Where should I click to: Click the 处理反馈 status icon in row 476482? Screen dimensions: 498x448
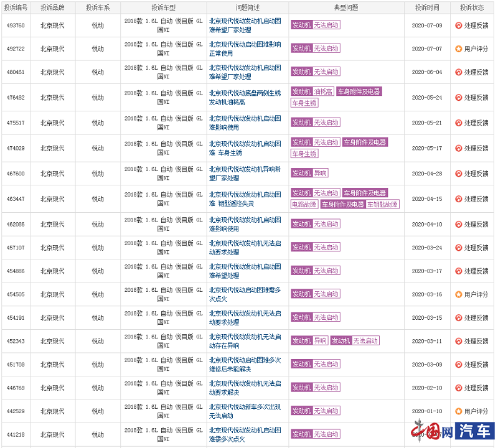point(459,98)
